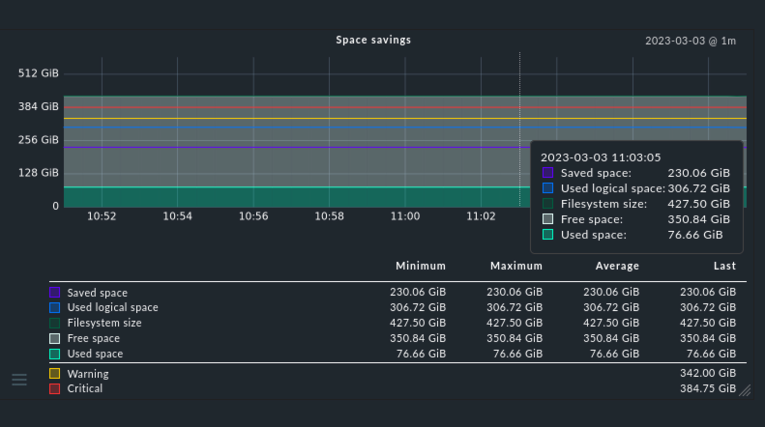
Task: Select the Used logical space legend label
Action: point(113,307)
